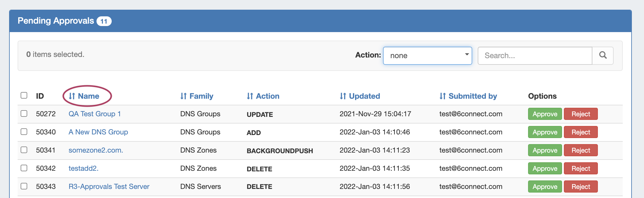
Task: Tick the checkbox for row 50343
Action: 24,186
